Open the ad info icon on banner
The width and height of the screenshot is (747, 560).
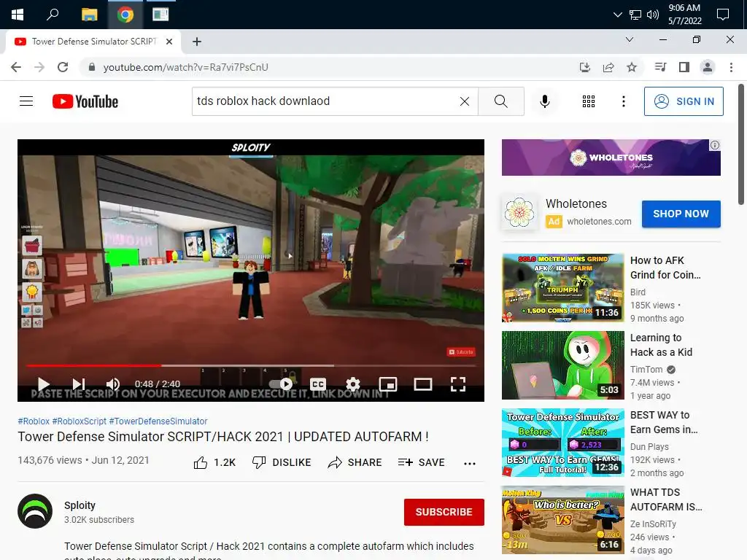[x=715, y=145]
